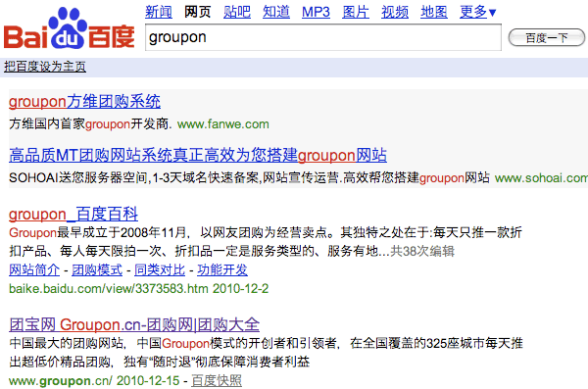Click the Baidu paw logo
The height and width of the screenshot is (389, 588).
click(69, 28)
